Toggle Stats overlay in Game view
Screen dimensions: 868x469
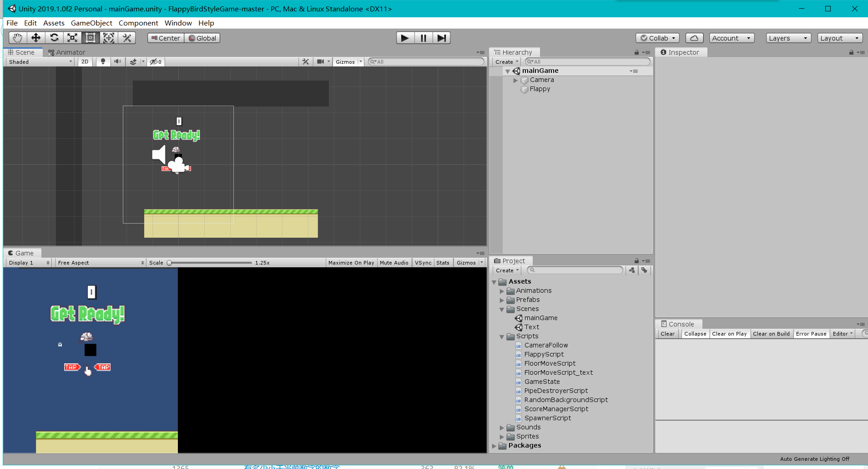pos(443,263)
